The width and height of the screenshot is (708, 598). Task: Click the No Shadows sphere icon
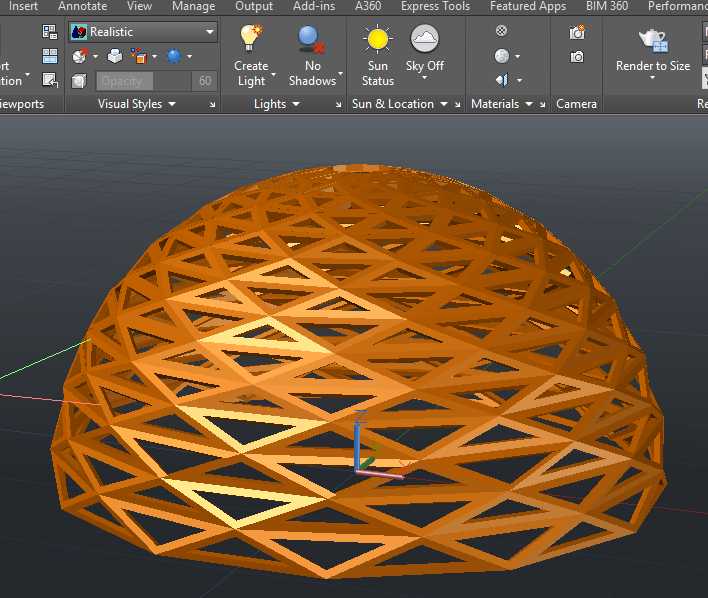coord(311,40)
